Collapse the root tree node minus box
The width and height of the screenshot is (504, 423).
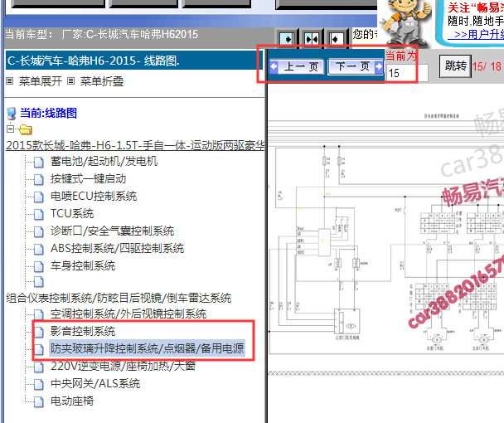tap(10, 129)
